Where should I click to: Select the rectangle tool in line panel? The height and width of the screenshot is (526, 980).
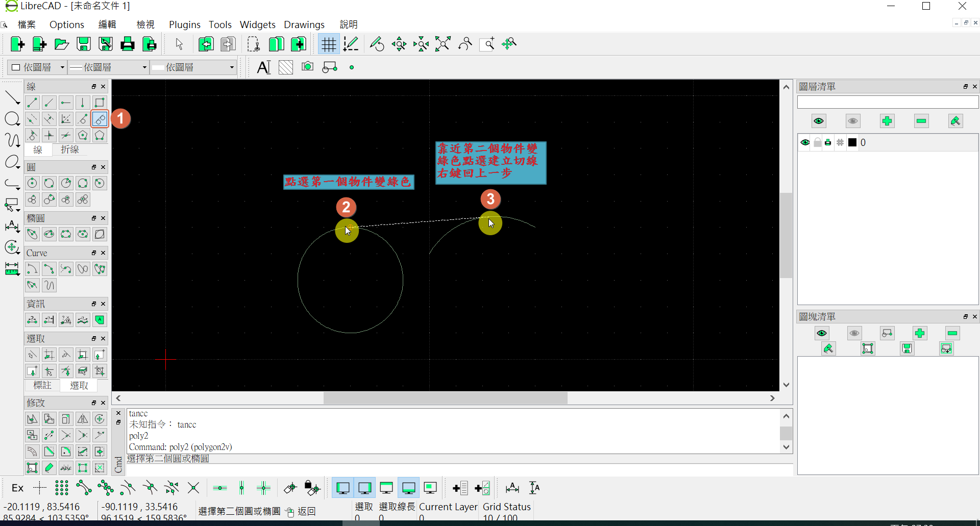point(100,103)
